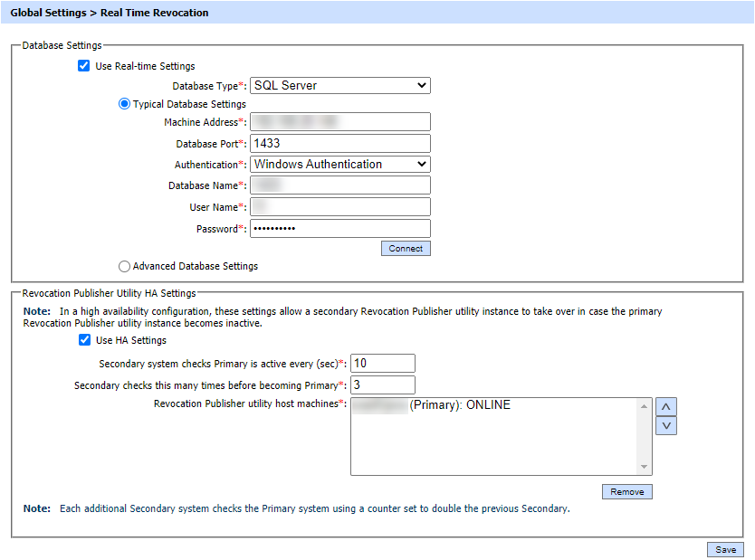Screen dimensions: 755x560
Task: Select the User Name input field
Action: coord(339,207)
